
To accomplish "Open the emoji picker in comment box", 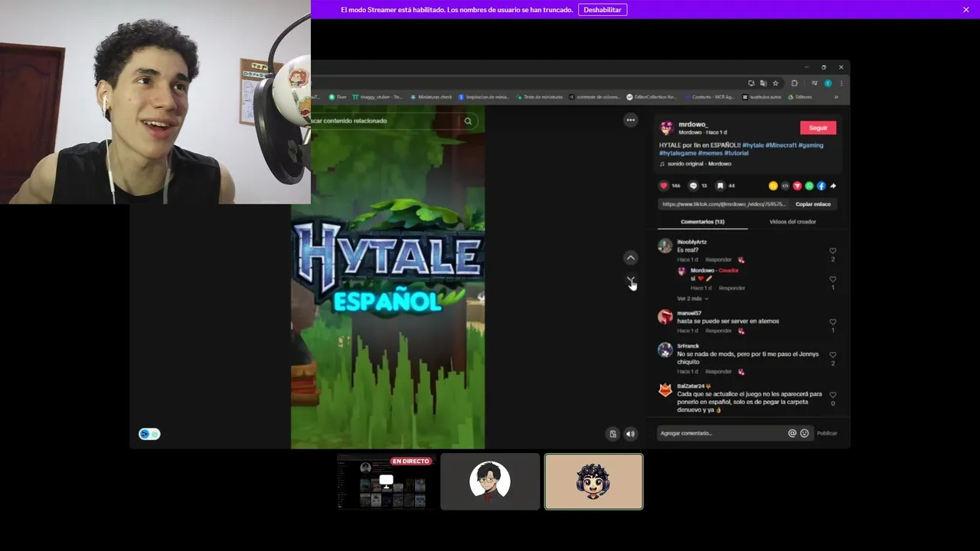I will click(805, 433).
